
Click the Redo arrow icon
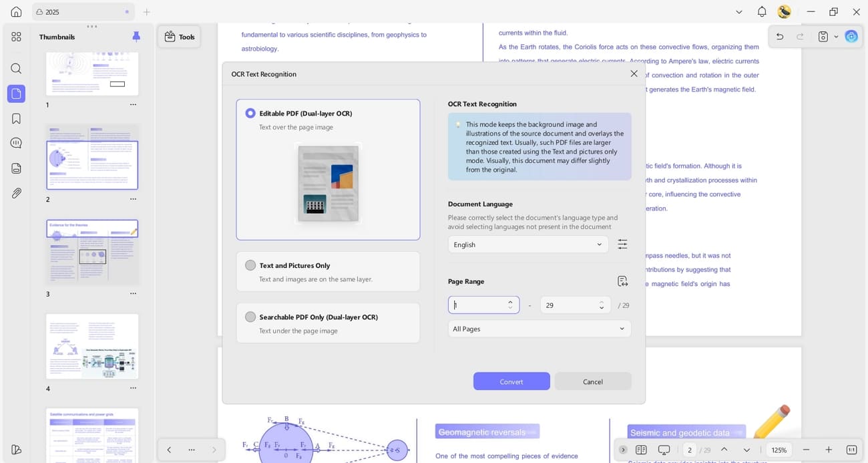pos(800,37)
